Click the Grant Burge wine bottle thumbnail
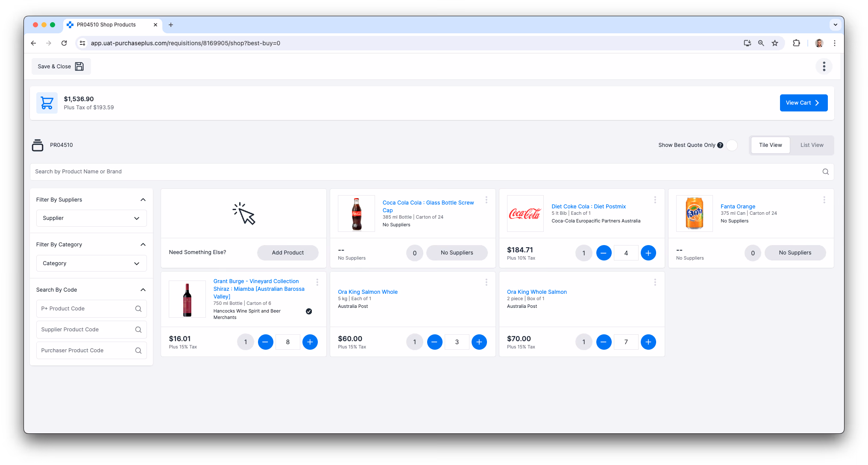 tap(187, 299)
